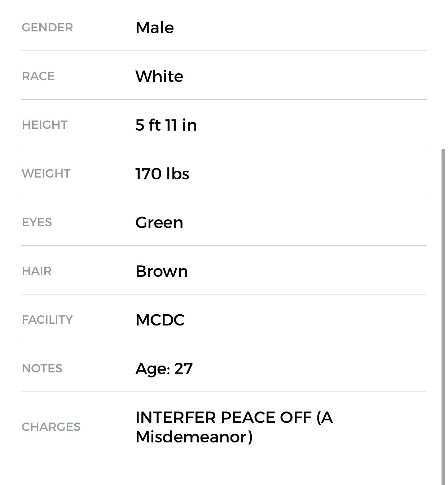Screen dimensions: 448x485
Task: Select the White race value
Action: pos(159,76)
